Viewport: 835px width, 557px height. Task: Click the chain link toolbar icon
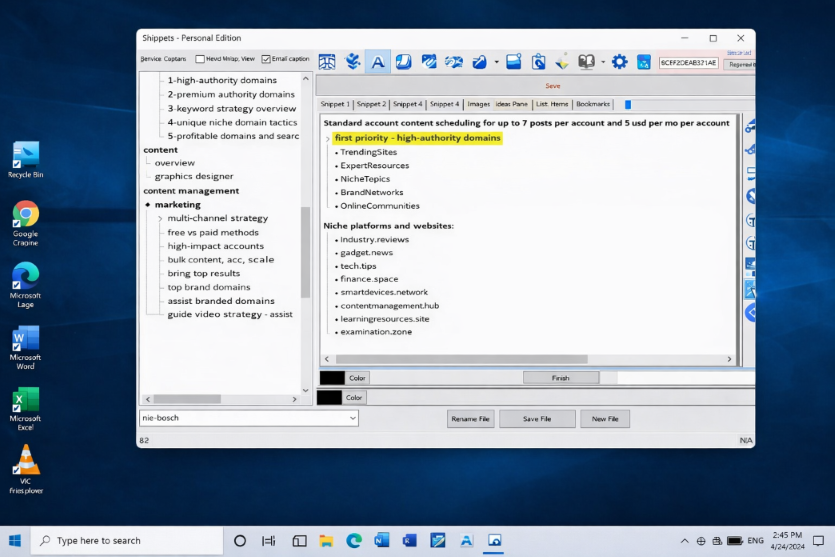click(x=454, y=62)
